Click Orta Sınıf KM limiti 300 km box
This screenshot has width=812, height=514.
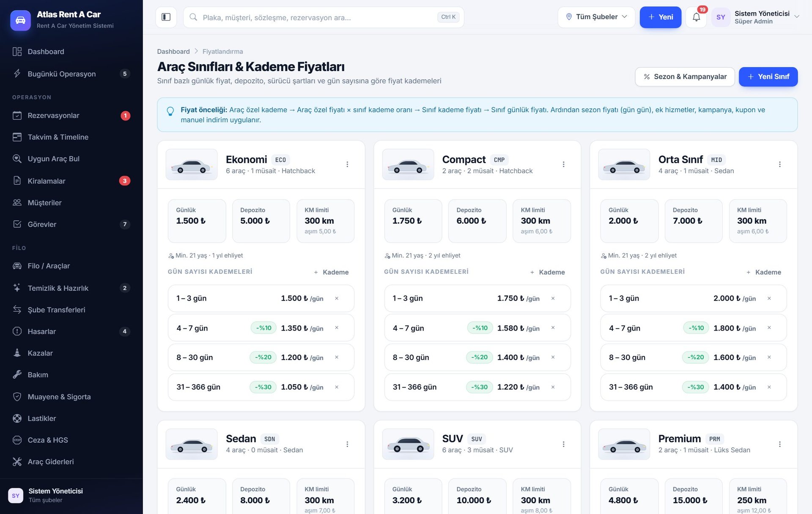(x=757, y=221)
